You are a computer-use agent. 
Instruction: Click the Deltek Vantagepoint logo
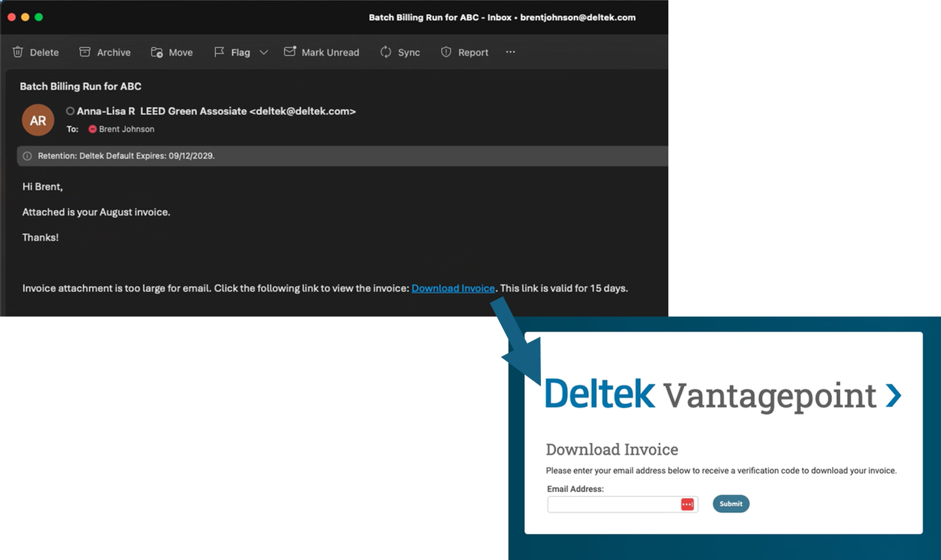(x=723, y=395)
